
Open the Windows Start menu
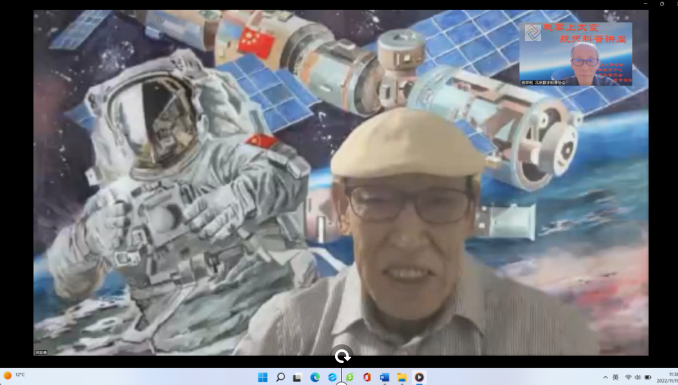(262, 377)
